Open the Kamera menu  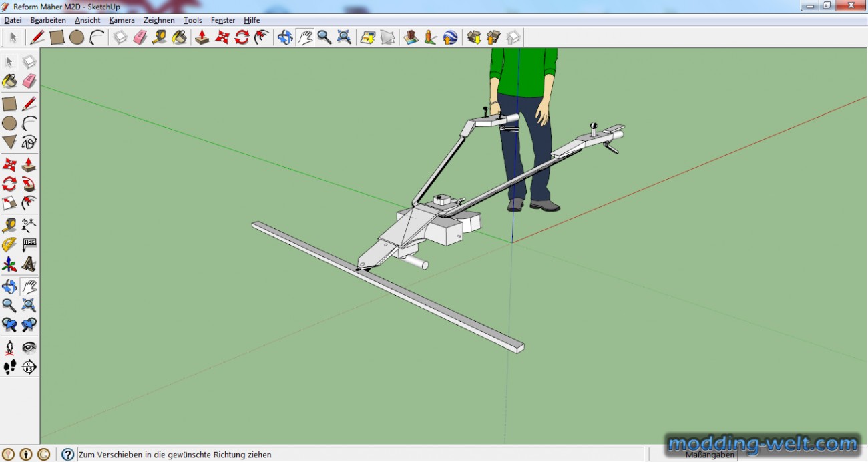(x=122, y=20)
